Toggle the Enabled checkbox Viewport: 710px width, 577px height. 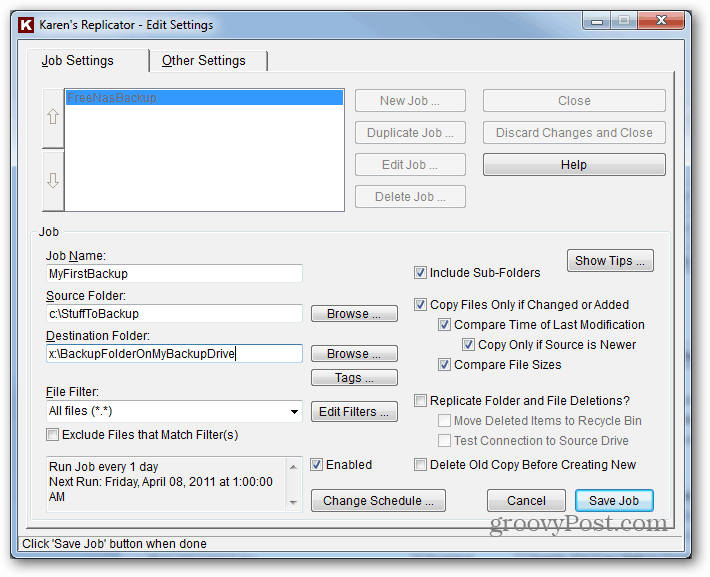pos(317,465)
